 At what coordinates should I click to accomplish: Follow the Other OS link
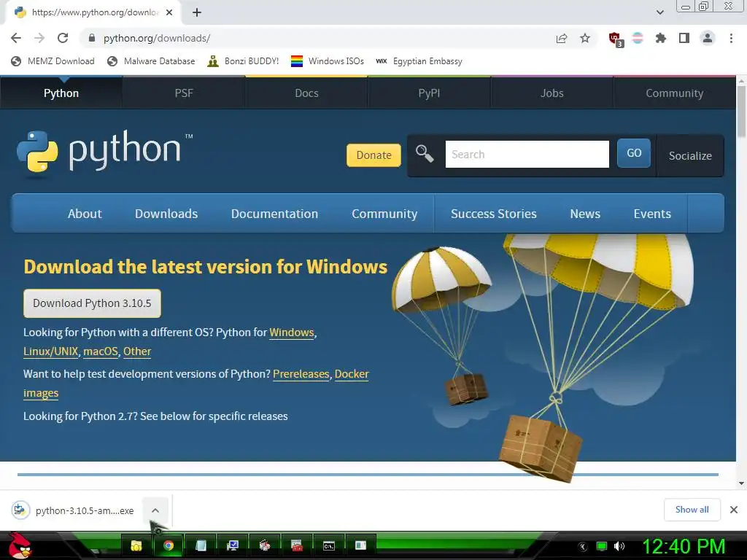click(x=137, y=351)
